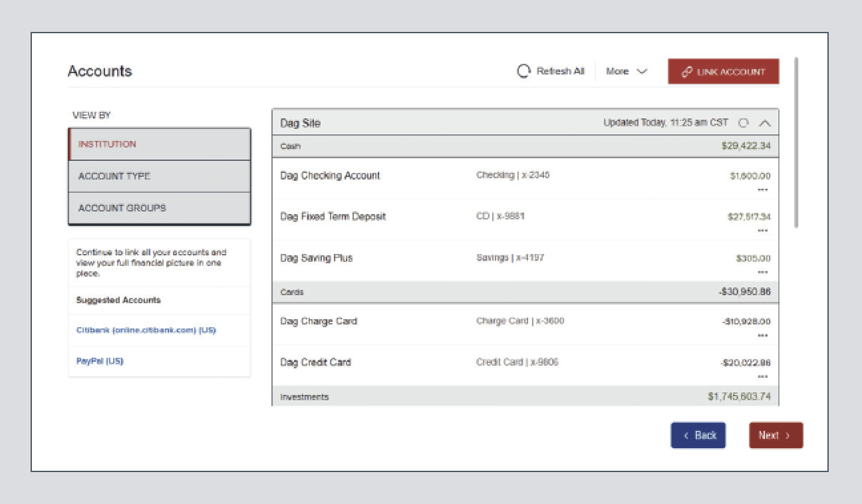The width and height of the screenshot is (862, 504).
Task: Select Dag Fixed Term Deposit name
Action: tap(333, 217)
